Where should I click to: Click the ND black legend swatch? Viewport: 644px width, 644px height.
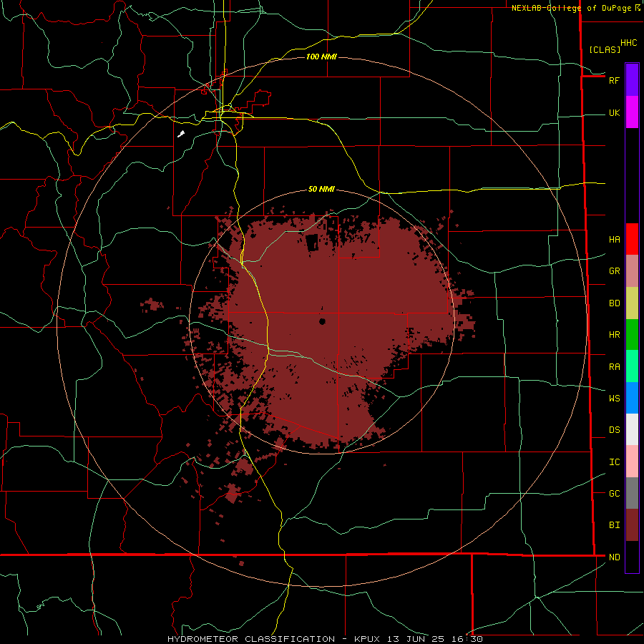(x=632, y=557)
